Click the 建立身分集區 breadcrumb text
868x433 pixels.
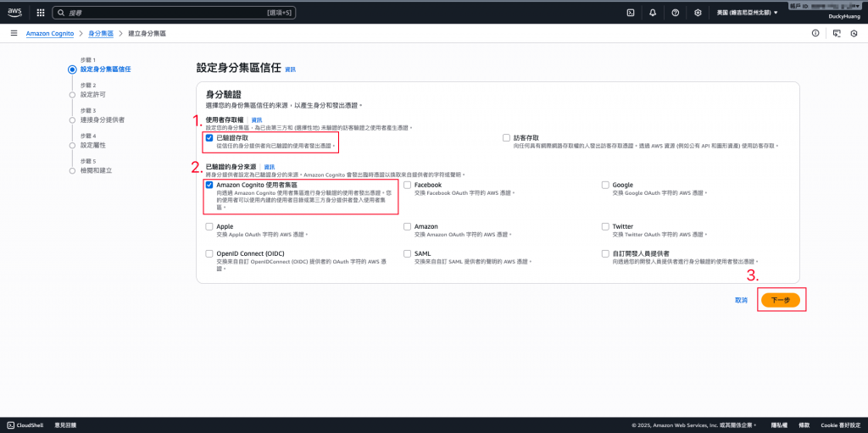pos(147,34)
